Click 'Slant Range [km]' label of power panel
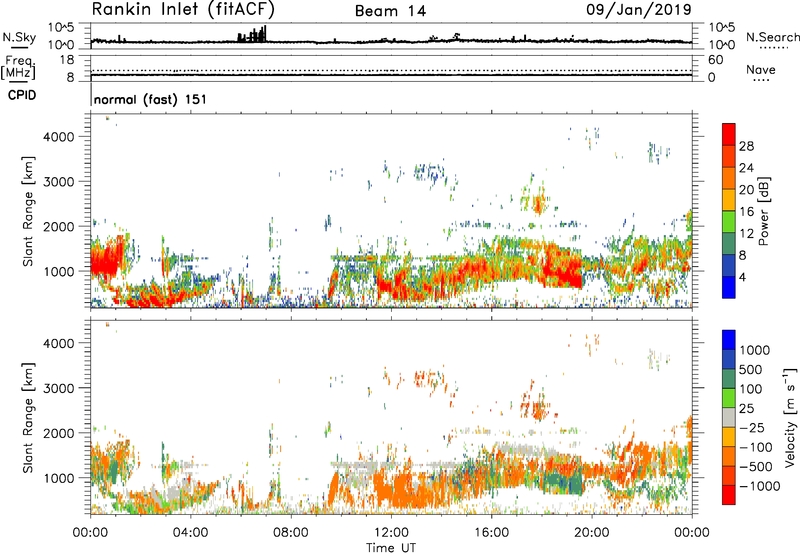 coord(28,212)
